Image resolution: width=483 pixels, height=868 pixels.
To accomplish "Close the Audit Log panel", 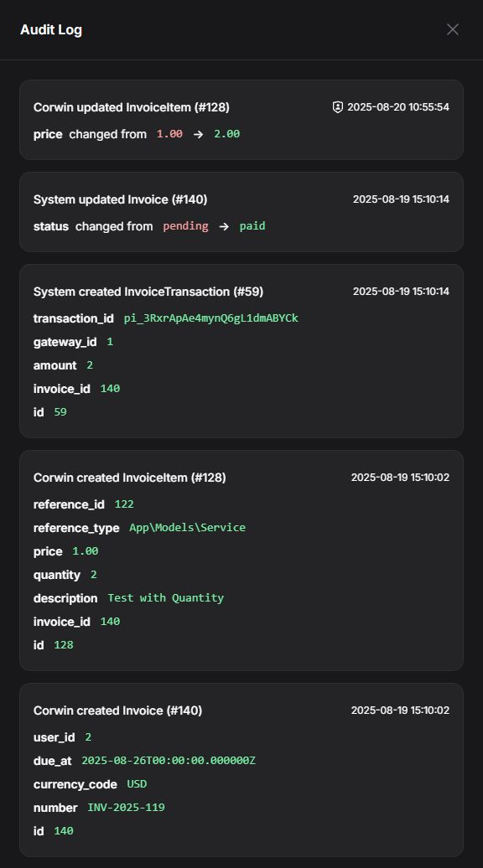I will point(453,29).
